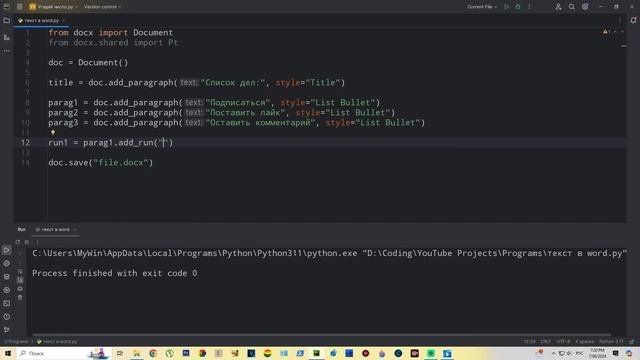Click the текст в word.py breadcrumb
Screen dimensions: 640x360
pyautogui.click(x=57, y=342)
